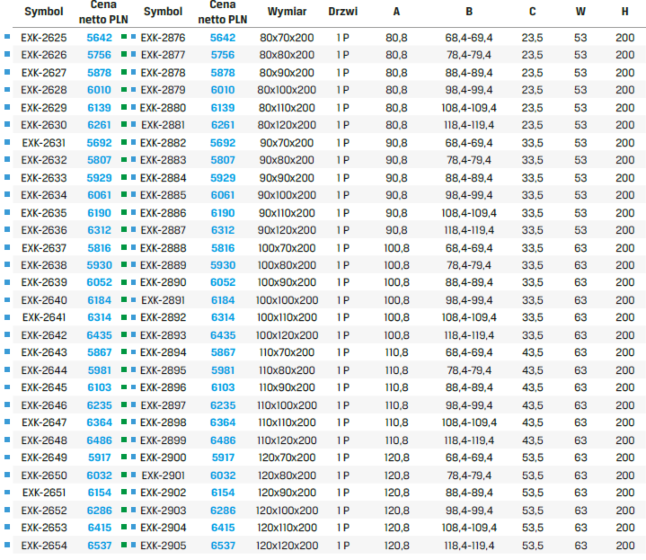Select dimension 100x100x200
646x560 pixels.
[287, 300]
